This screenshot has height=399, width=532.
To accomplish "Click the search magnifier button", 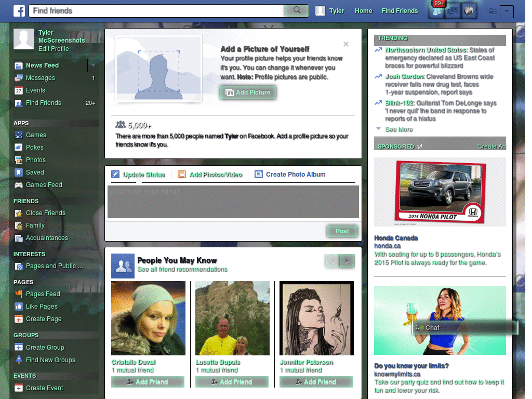I will pos(297,10).
